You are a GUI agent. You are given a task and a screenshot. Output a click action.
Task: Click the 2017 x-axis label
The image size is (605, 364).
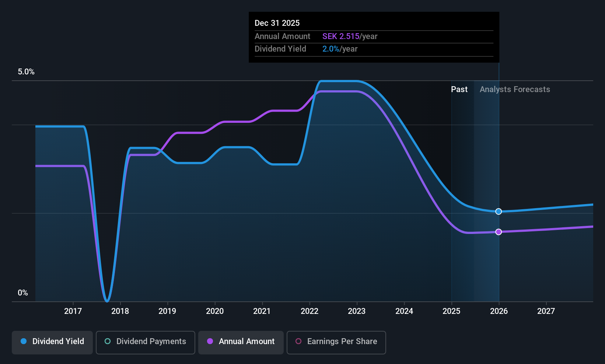tap(73, 311)
